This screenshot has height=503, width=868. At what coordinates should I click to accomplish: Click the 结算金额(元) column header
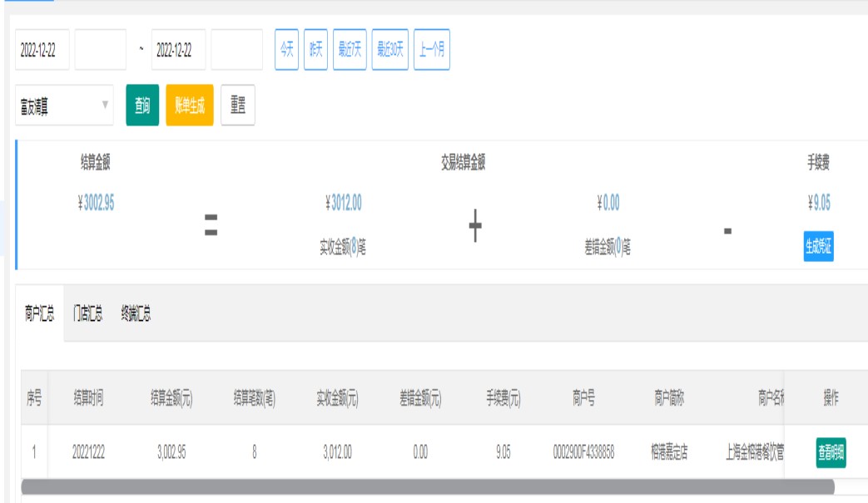[x=171, y=398]
